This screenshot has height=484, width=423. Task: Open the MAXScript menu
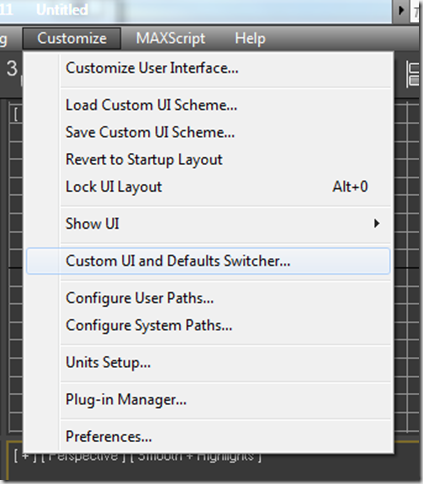tap(170, 38)
